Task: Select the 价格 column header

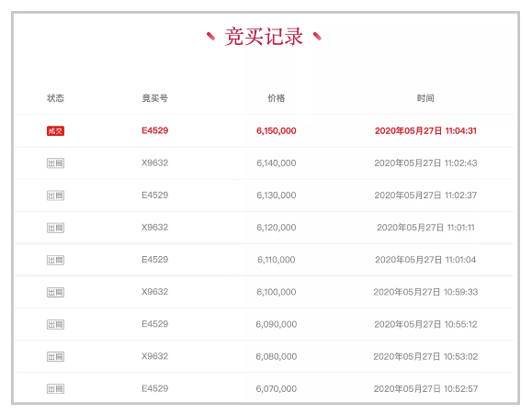Action: [277, 98]
